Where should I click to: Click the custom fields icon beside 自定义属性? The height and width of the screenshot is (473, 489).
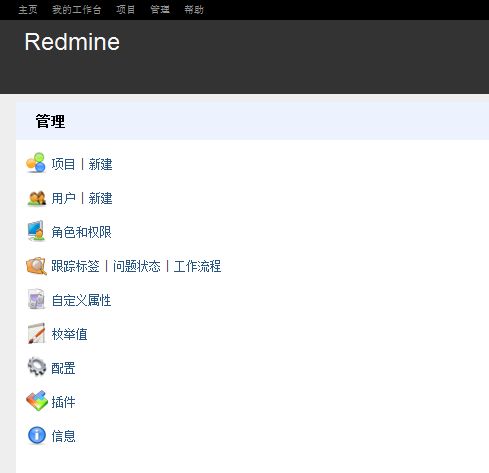36,299
